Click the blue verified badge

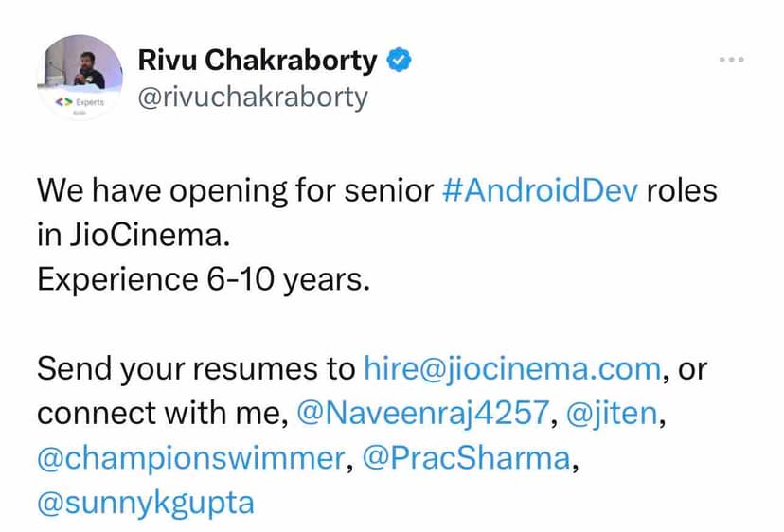coord(400,61)
